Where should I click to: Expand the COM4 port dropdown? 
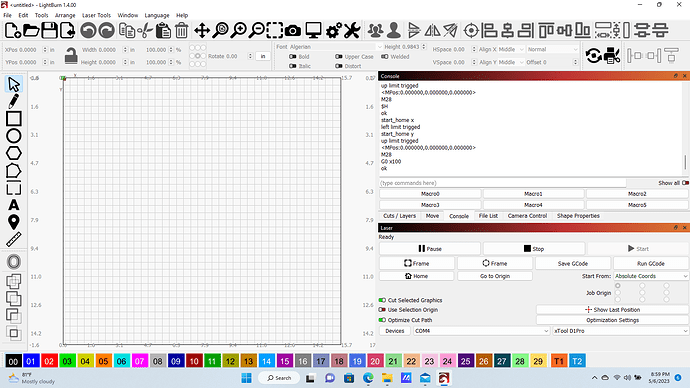click(x=481, y=331)
